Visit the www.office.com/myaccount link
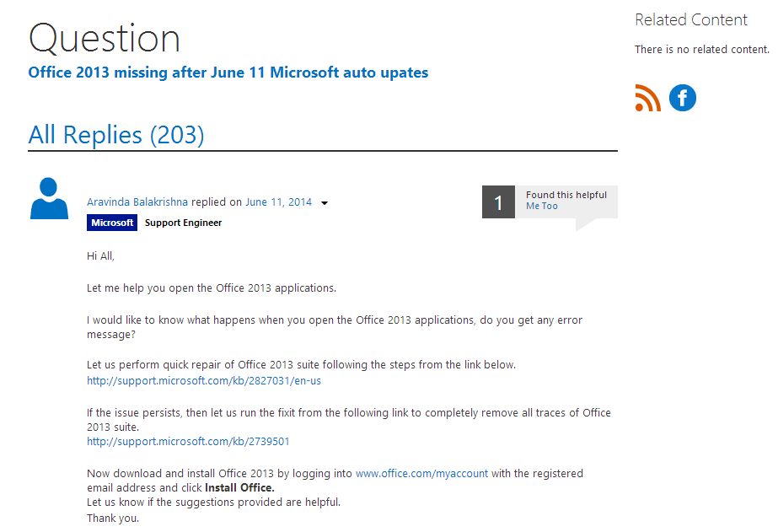 [421, 474]
